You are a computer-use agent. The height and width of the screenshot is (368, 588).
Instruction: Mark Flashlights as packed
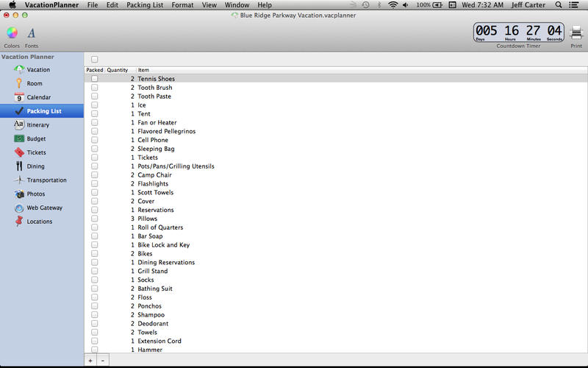[95, 183]
